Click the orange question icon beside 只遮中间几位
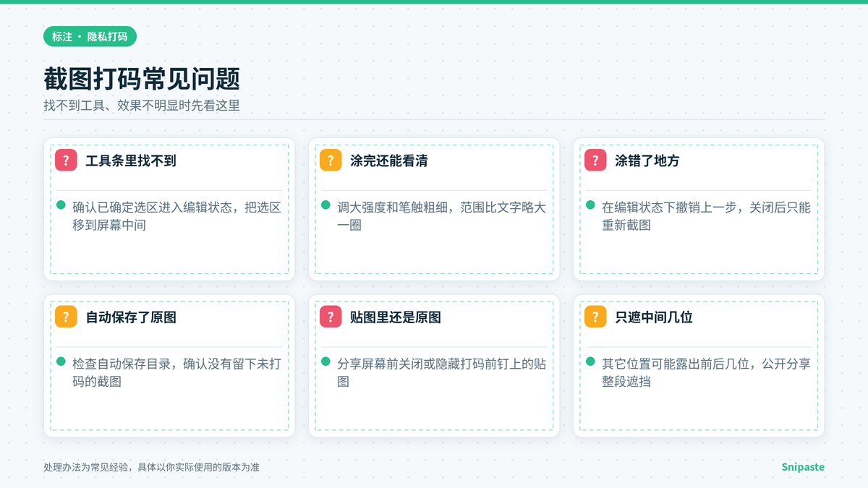The width and height of the screenshot is (868, 488). pyautogui.click(x=595, y=317)
